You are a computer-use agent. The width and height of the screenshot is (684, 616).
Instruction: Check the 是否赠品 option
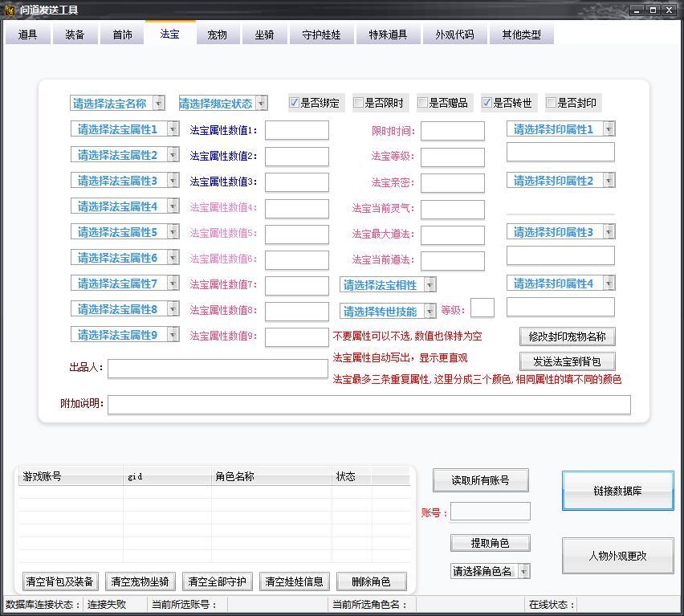tap(423, 103)
